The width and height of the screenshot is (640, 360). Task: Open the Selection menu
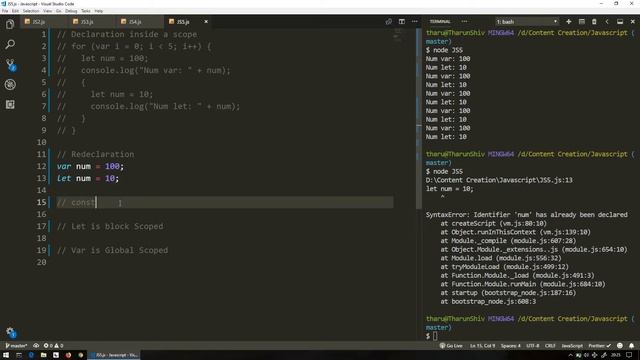coord(31,11)
